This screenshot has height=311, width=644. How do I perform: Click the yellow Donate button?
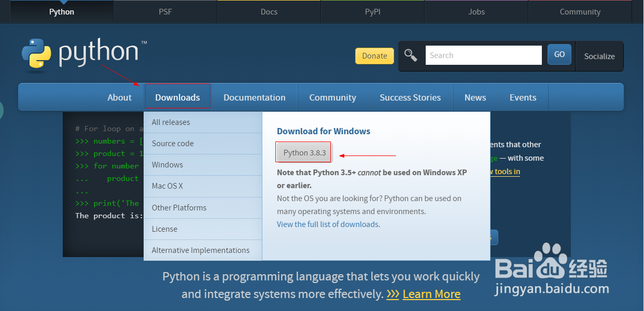(x=374, y=56)
